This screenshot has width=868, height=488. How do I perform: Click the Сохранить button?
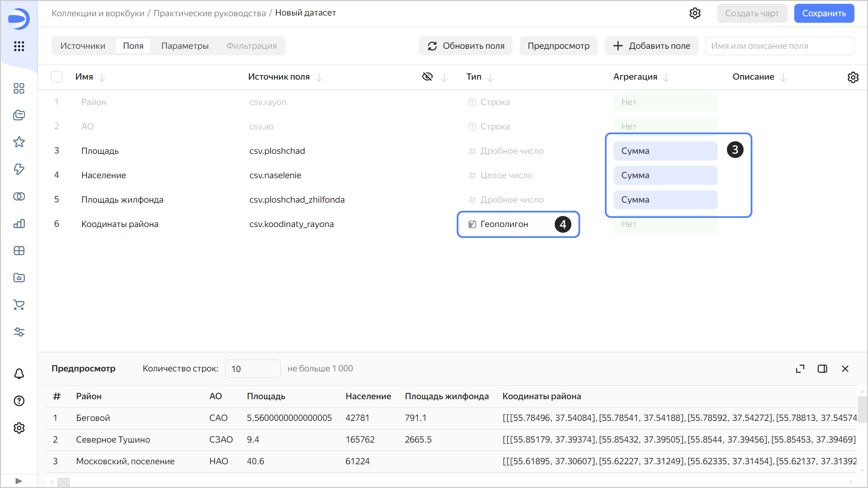pos(824,13)
